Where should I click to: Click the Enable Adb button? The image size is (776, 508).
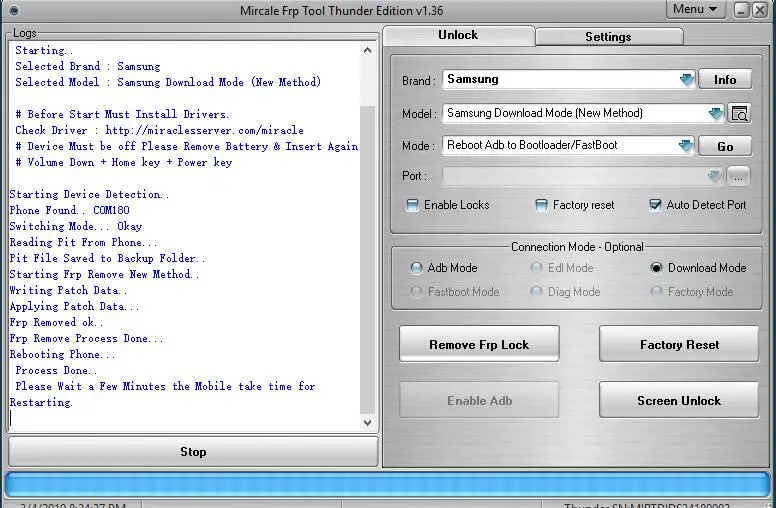pyautogui.click(x=479, y=400)
